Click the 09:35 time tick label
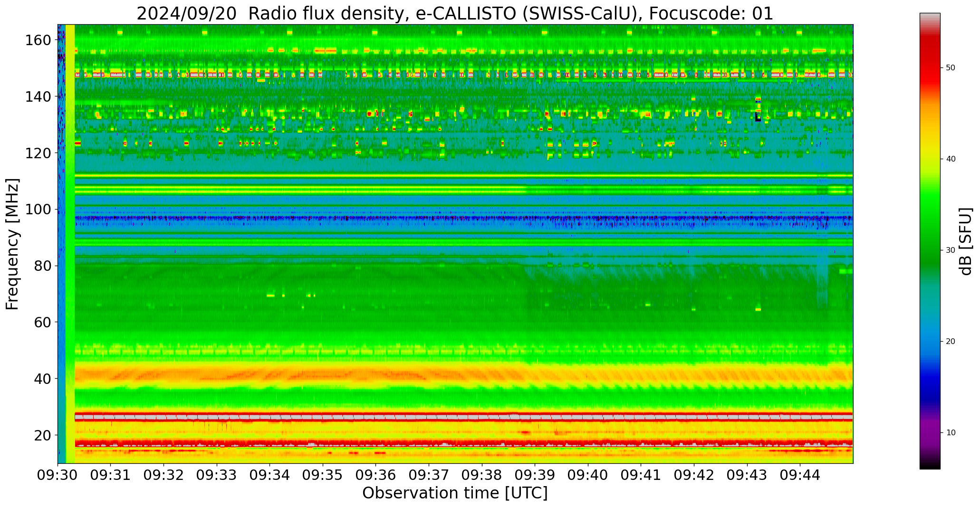The height and width of the screenshot is (507, 980). coord(323,475)
